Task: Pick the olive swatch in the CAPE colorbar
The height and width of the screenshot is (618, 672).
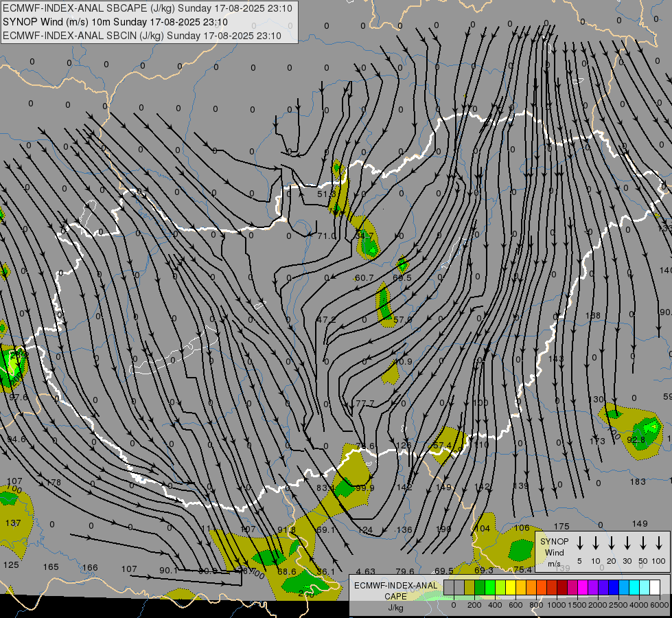Action: pos(470,588)
